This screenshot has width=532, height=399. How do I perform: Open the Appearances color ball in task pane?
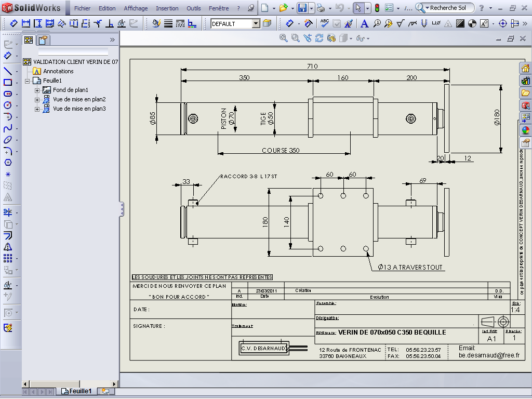pyautogui.click(x=526, y=130)
